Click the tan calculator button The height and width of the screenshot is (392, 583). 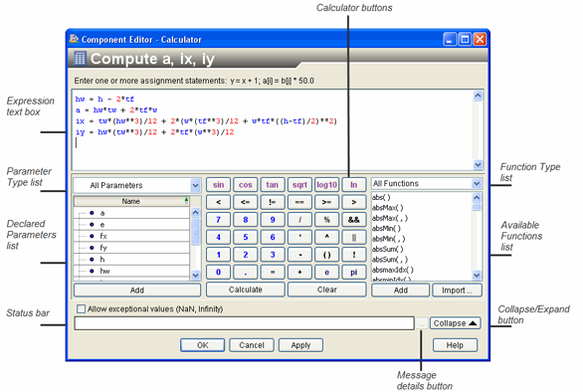click(273, 185)
